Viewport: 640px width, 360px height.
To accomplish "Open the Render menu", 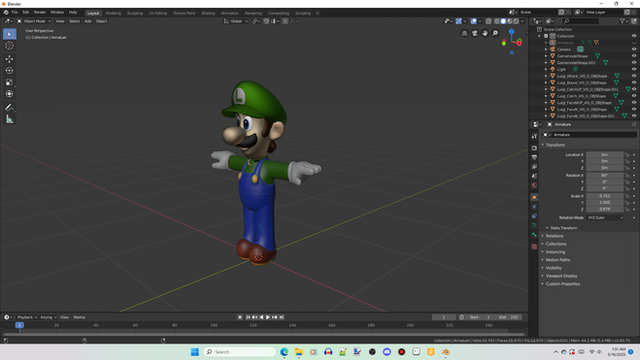I will click(40, 13).
